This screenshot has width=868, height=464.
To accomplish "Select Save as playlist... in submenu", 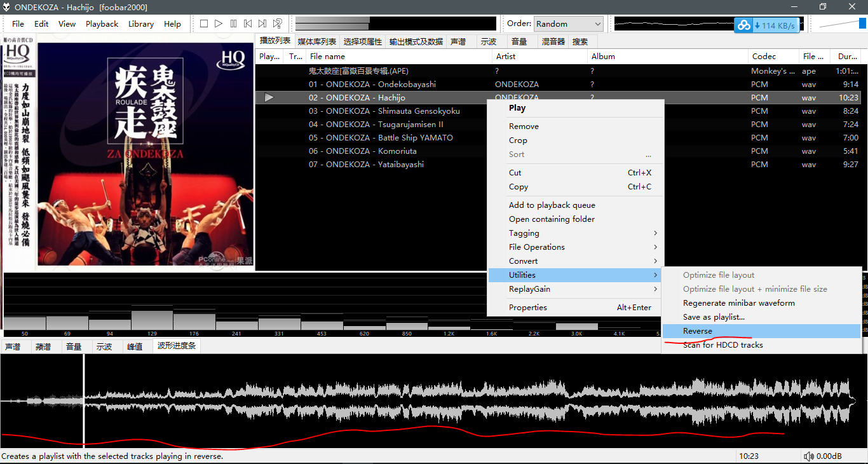I will [x=714, y=317].
